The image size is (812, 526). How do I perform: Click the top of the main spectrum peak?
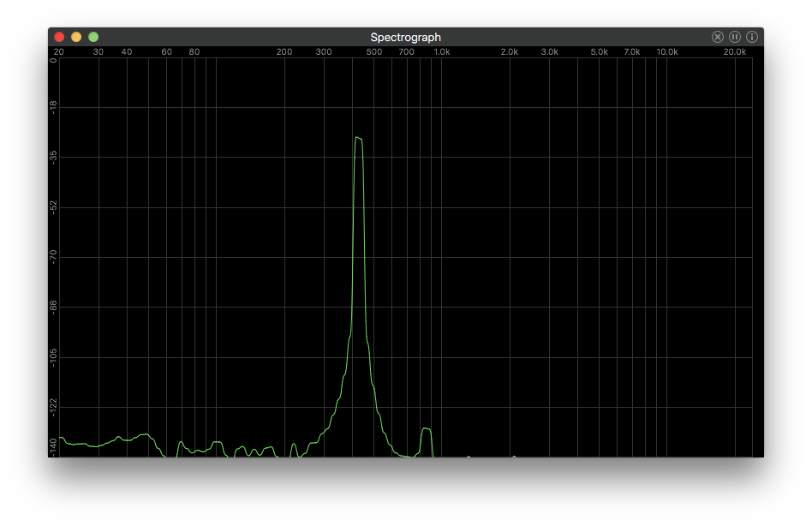pyautogui.click(x=358, y=138)
